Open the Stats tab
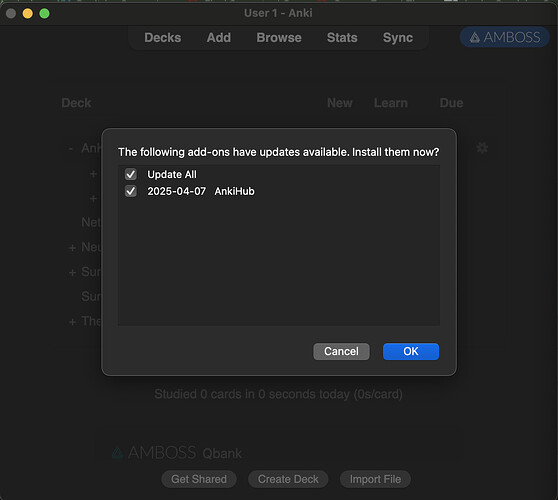Image resolution: width=558 pixels, height=500 pixels. coord(342,37)
